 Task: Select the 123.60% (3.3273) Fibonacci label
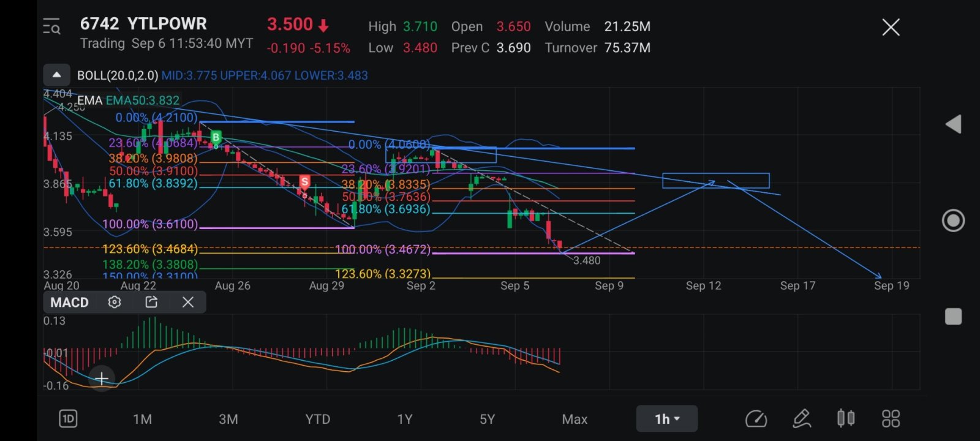383,274
